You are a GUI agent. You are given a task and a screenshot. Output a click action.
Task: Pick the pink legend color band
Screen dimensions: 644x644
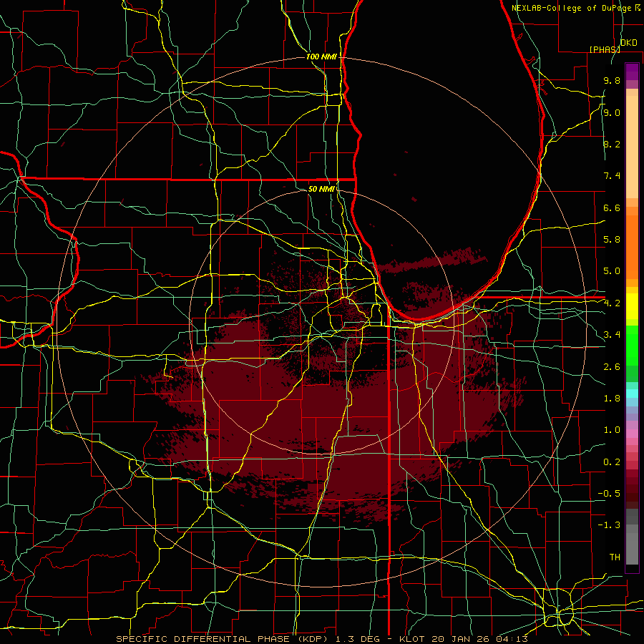point(632,434)
